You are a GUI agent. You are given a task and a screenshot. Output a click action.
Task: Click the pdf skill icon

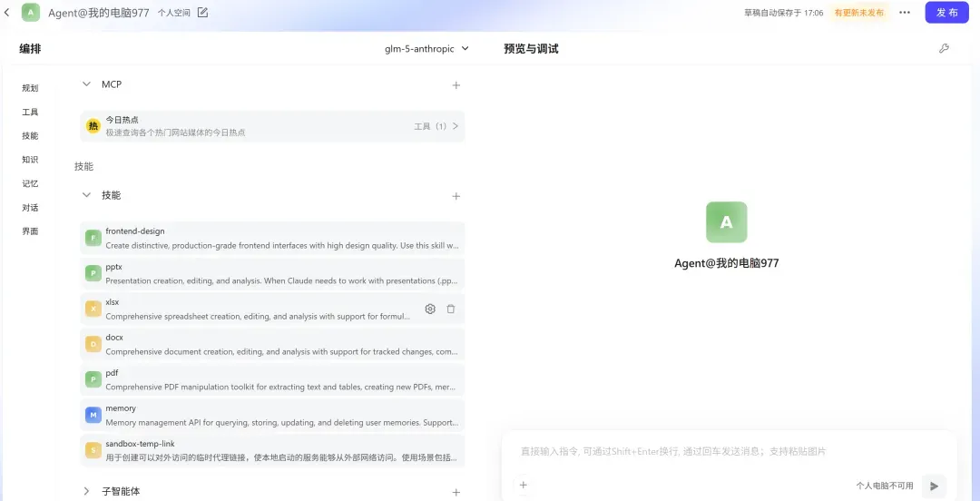click(93, 379)
